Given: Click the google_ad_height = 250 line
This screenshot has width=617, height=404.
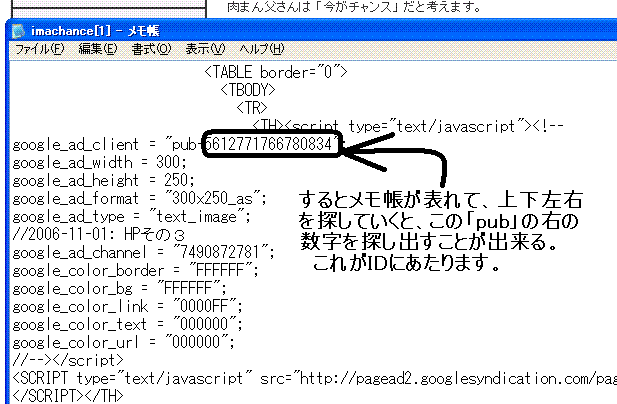Looking at the screenshot, I should [x=103, y=181].
